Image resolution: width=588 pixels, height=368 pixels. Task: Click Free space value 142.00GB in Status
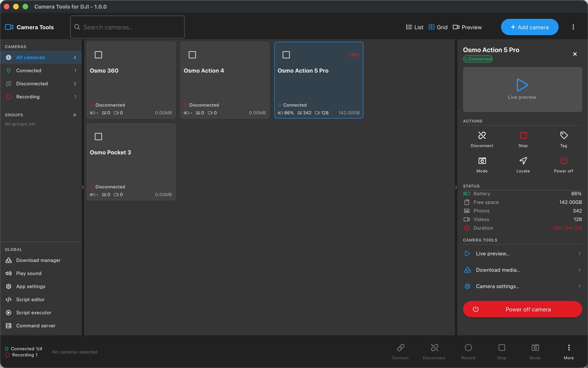[570, 202]
